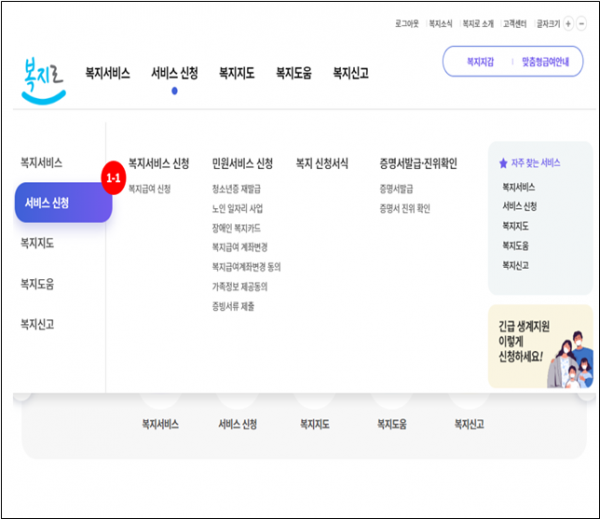
Task: Open the 복지급여 신청 link
Action: 149,188
